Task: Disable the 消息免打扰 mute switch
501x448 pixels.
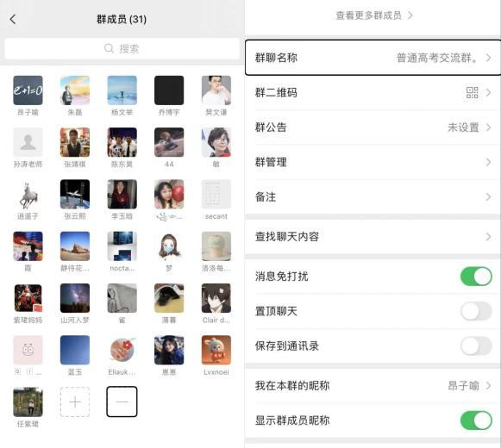Action: pos(476,277)
